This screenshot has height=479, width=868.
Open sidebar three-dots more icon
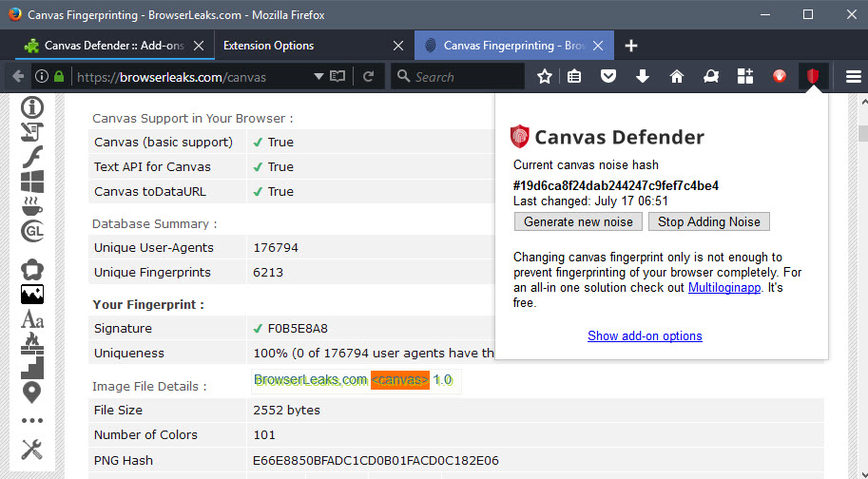coord(32,421)
